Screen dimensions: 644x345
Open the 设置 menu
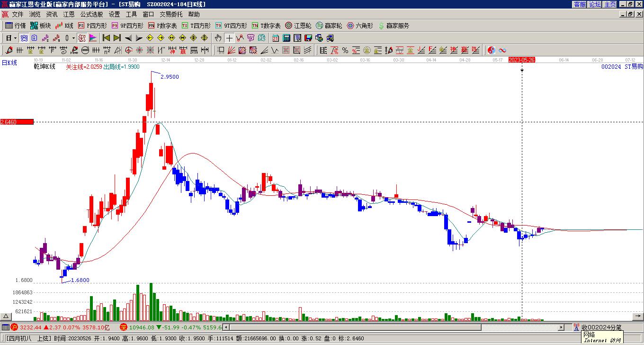(115, 15)
